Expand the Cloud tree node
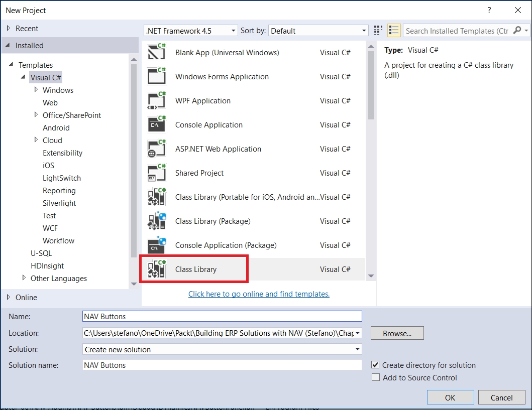This screenshot has height=410, width=532. coord(36,140)
